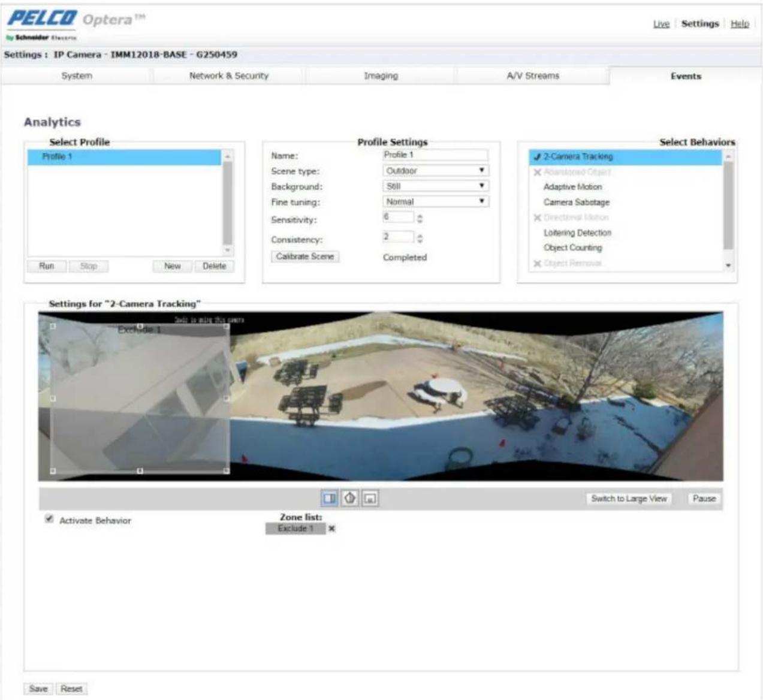
Task: Open the Network & Security tab
Action: tap(229, 76)
